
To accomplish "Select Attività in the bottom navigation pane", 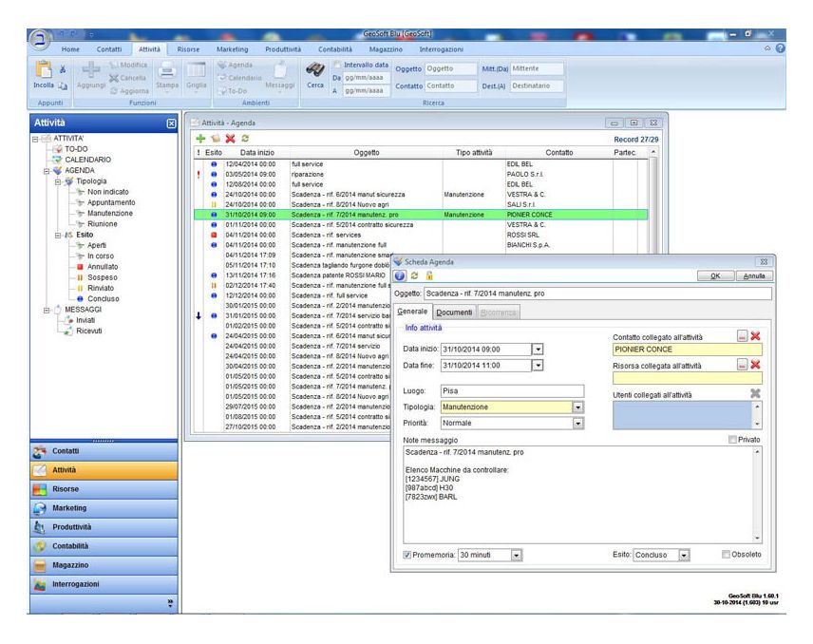I will (x=104, y=470).
